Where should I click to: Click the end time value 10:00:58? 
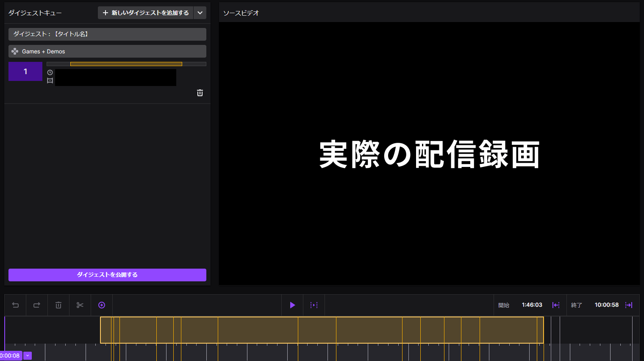[606, 305]
